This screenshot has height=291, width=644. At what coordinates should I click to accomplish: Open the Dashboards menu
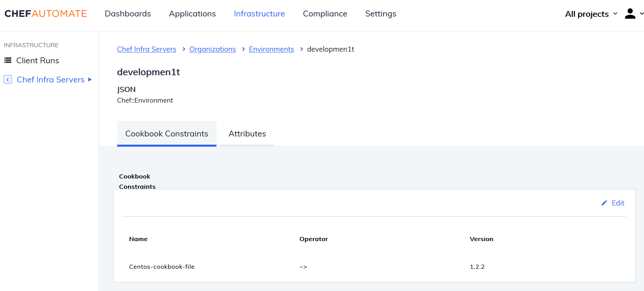[128, 14]
